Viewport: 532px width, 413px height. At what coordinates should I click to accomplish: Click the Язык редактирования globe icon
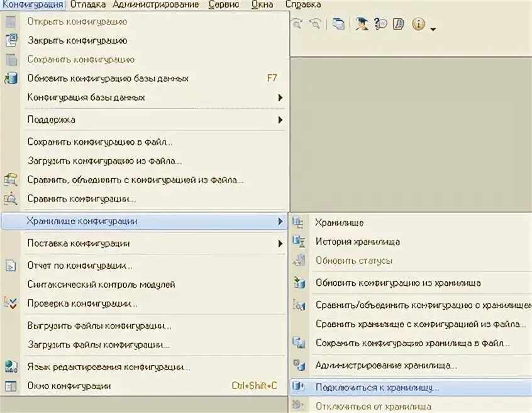click(11, 367)
